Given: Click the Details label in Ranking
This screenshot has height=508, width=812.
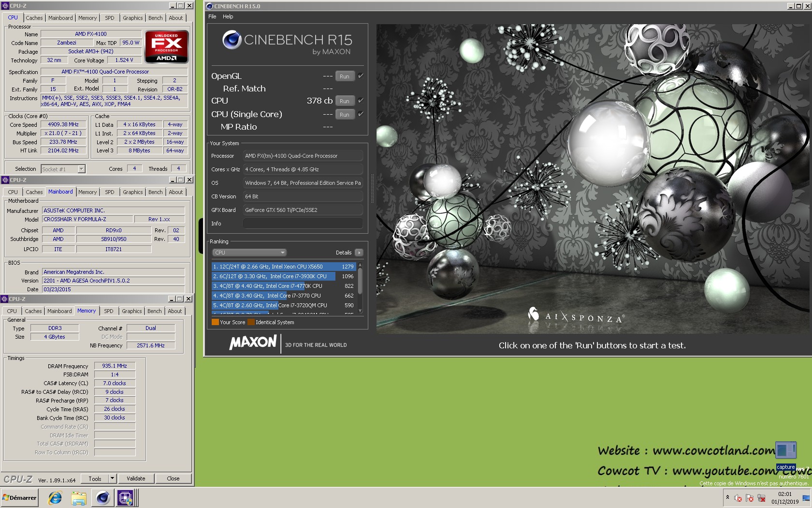Looking at the screenshot, I should (344, 253).
